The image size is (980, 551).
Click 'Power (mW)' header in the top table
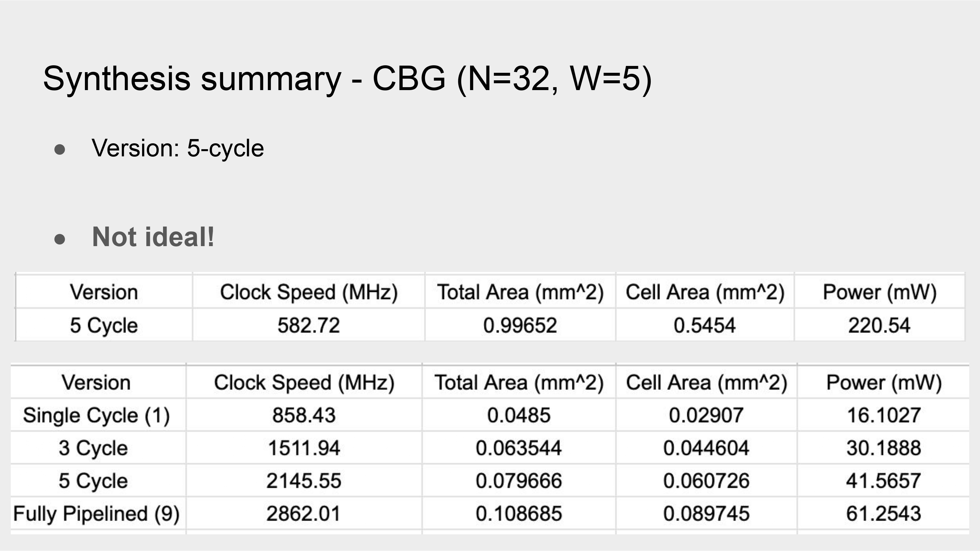[880, 292]
